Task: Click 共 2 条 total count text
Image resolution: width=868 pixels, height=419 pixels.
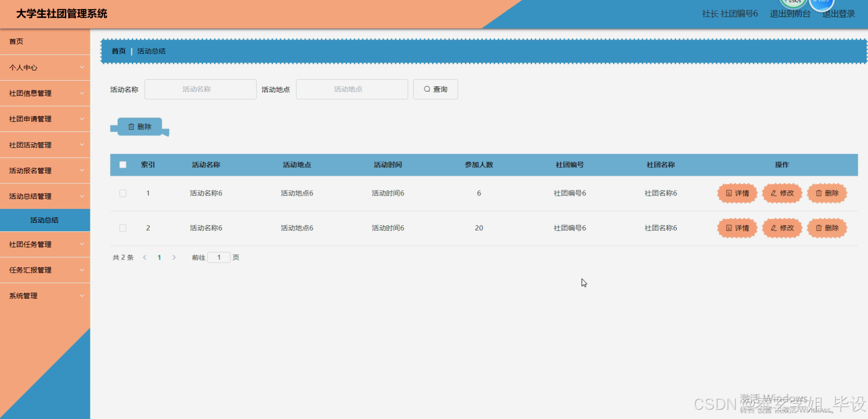Action: click(123, 258)
